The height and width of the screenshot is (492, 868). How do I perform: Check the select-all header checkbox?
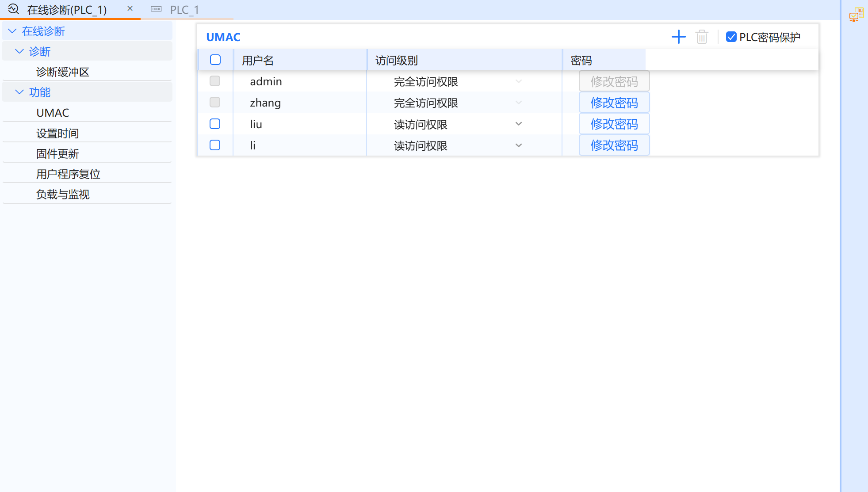[x=215, y=60]
